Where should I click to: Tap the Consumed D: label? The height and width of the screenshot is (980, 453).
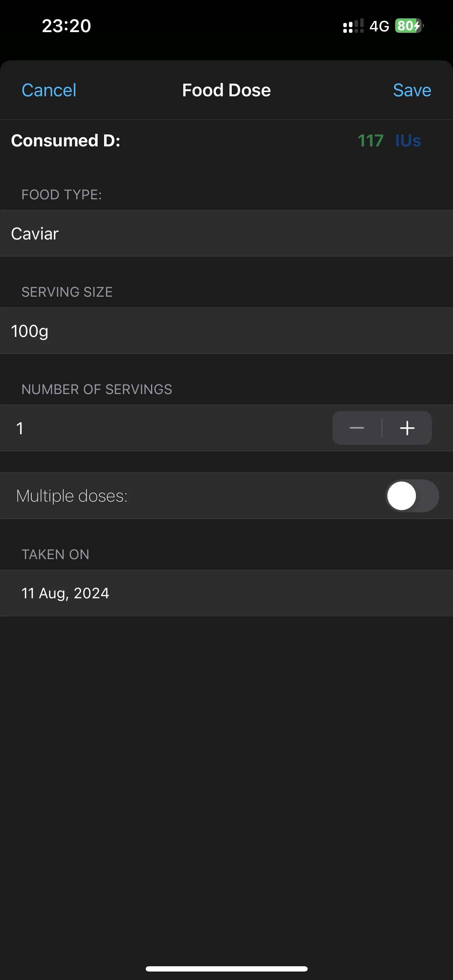tap(66, 141)
